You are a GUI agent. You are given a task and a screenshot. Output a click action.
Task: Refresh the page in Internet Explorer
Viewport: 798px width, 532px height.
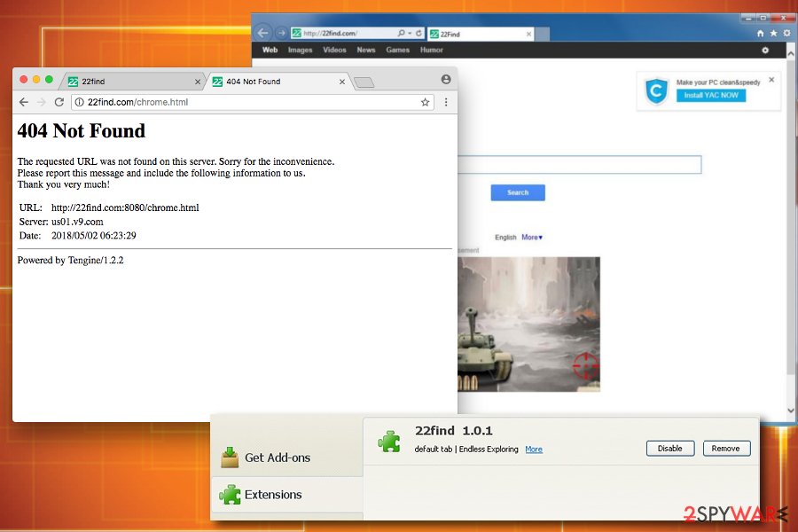(x=419, y=33)
